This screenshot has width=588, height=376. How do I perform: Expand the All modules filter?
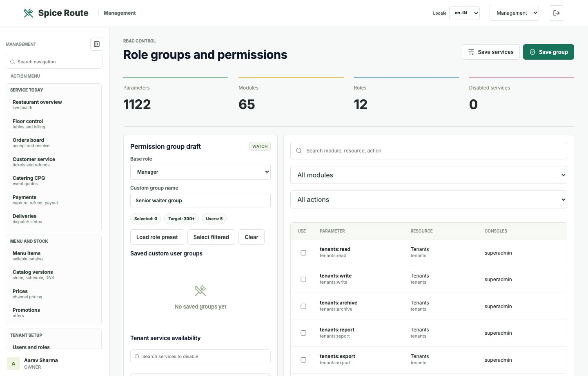429,175
